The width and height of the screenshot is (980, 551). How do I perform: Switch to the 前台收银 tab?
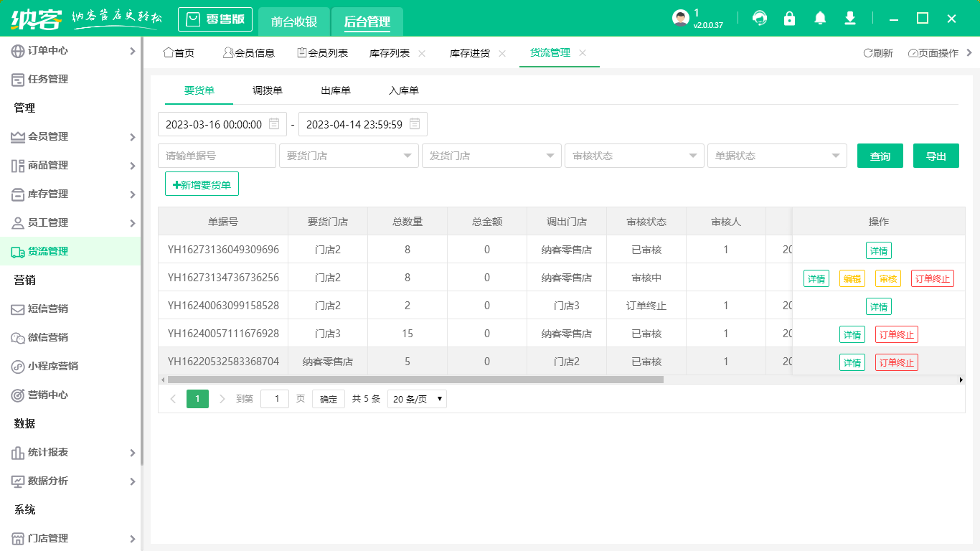coord(293,22)
